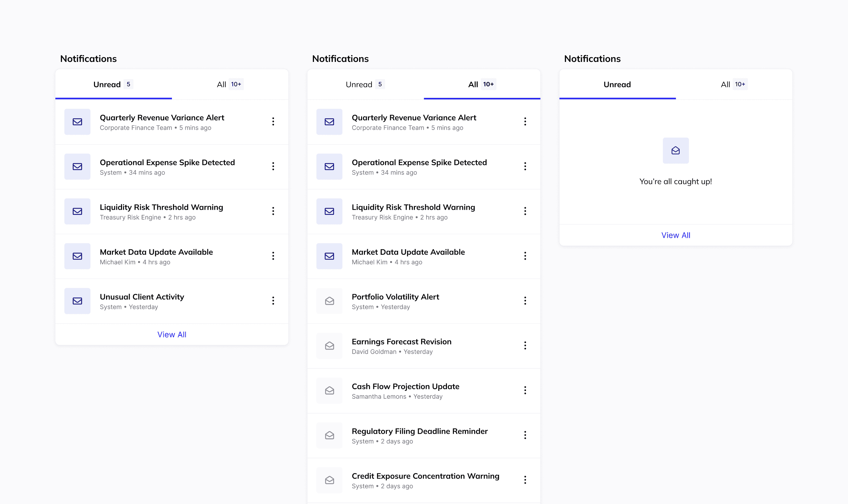Click Quarterly Revenue Variance Alert envelope in All panel
The width and height of the screenshot is (848, 504).
(x=329, y=122)
